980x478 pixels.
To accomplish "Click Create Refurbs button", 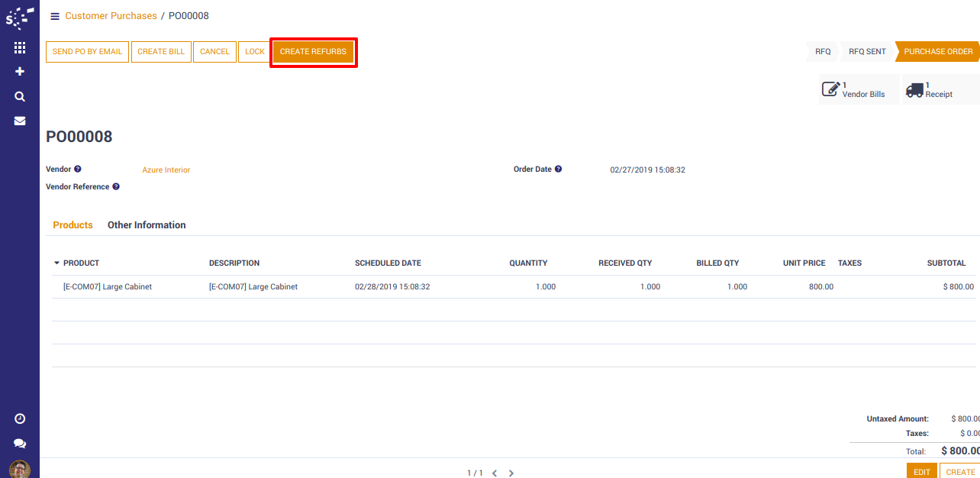I will click(x=313, y=52).
